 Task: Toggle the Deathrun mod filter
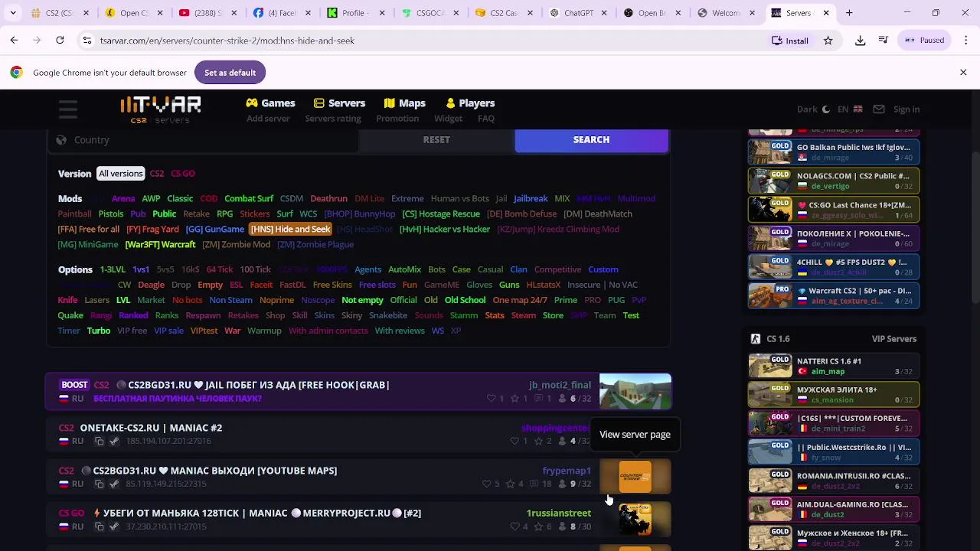click(329, 199)
